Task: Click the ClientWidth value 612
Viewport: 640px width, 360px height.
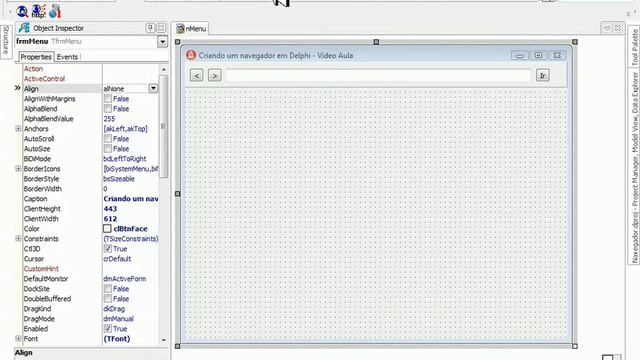Action: [110, 219]
